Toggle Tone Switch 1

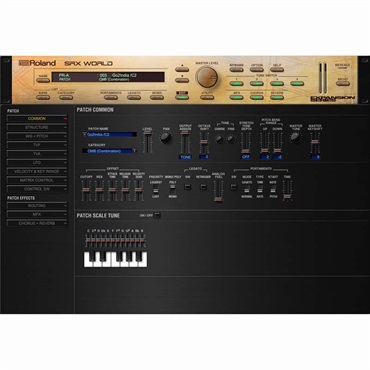(236, 83)
